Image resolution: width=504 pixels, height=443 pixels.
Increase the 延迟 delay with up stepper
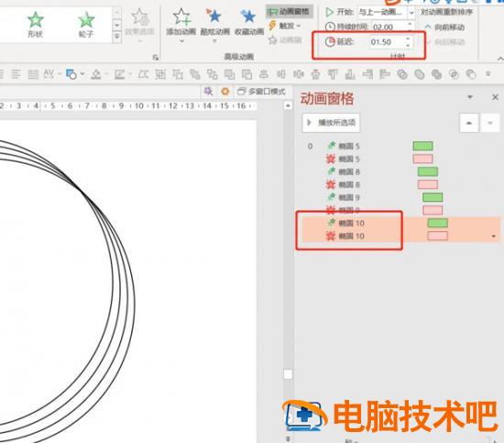(408, 39)
